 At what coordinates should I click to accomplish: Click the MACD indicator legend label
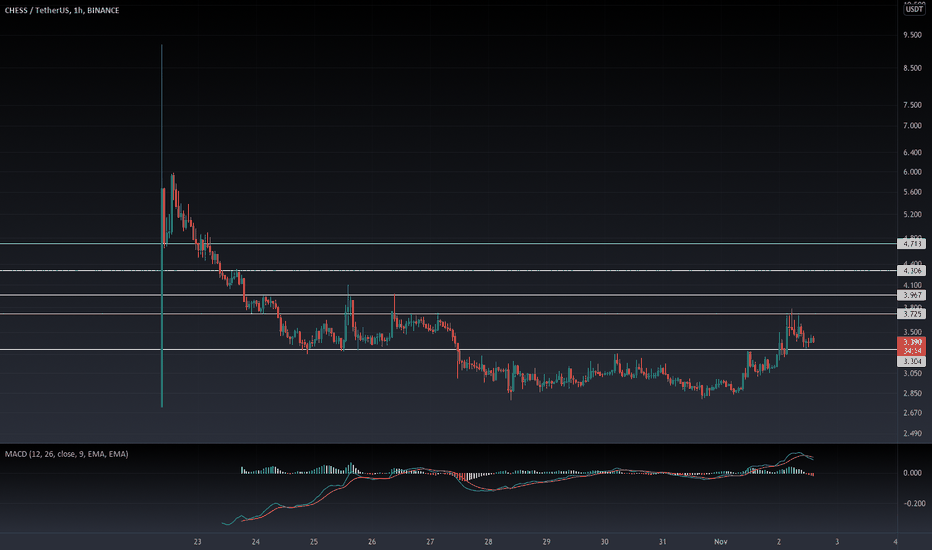coord(67,454)
